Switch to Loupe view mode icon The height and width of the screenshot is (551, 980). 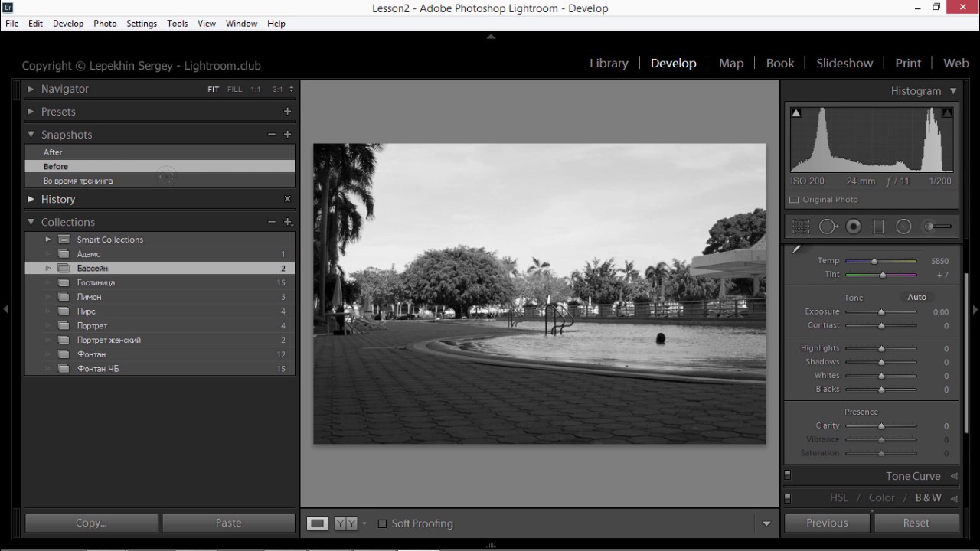click(317, 523)
